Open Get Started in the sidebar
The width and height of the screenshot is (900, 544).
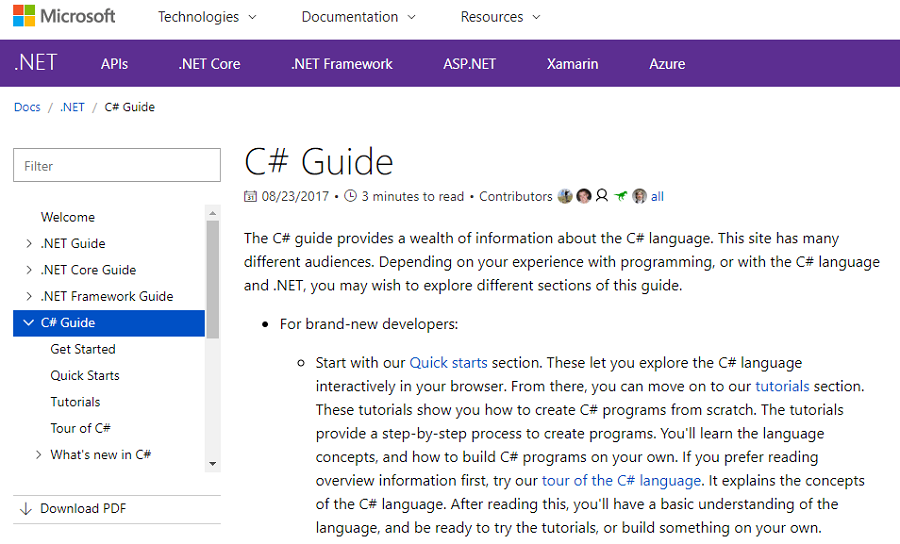[83, 349]
